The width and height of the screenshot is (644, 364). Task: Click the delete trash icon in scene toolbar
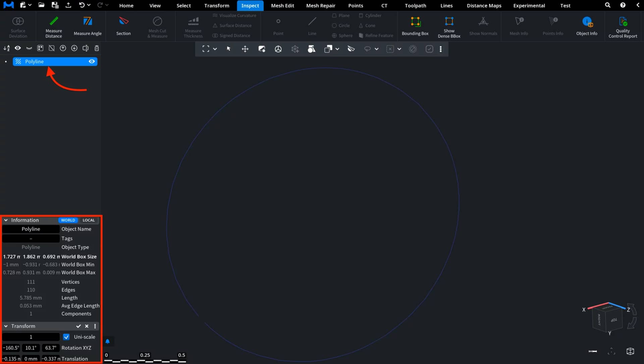click(97, 48)
